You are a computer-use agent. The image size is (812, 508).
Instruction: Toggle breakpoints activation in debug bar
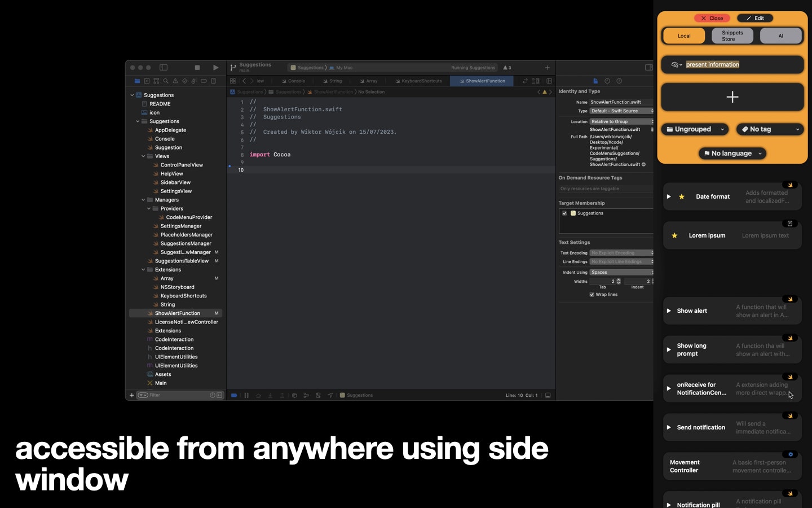pos(234,395)
